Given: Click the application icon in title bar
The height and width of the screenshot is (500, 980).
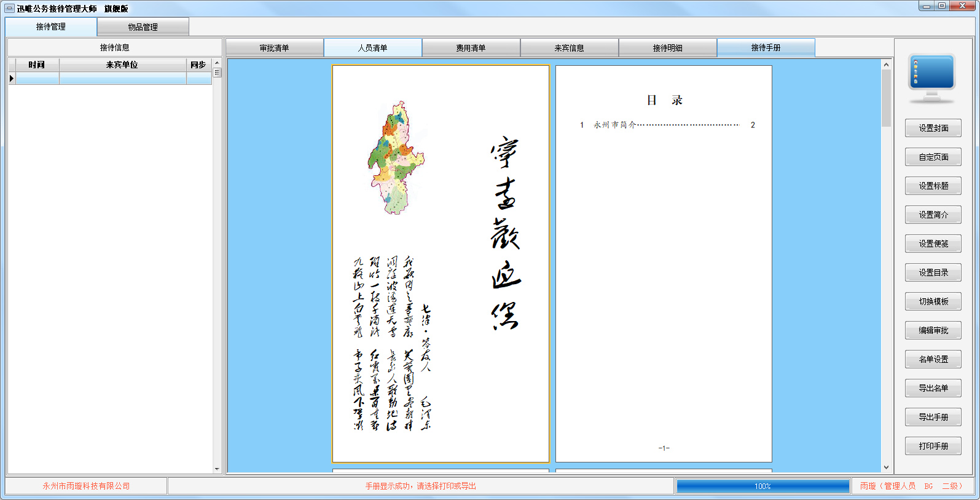Looking at the screenshot, I should click(x=9, y=9).
